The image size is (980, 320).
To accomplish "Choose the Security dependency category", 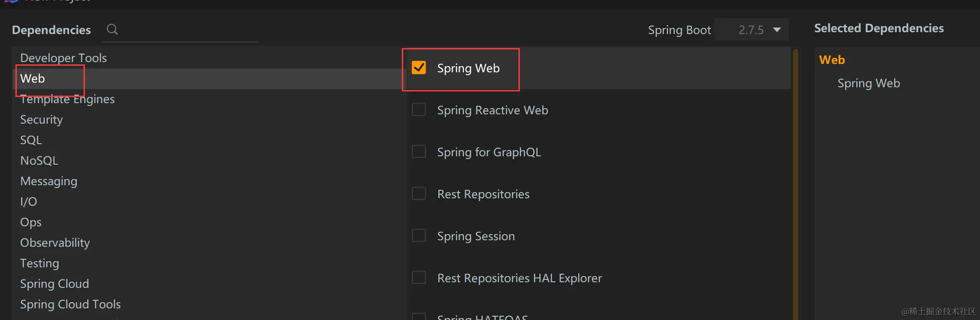I will click(x=41, y=119).
